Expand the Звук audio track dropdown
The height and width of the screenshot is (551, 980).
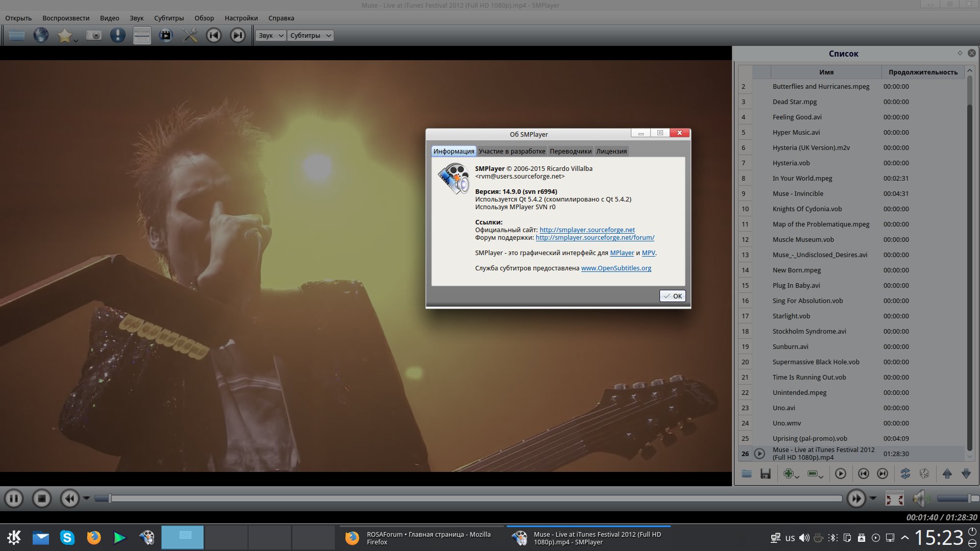271,35
